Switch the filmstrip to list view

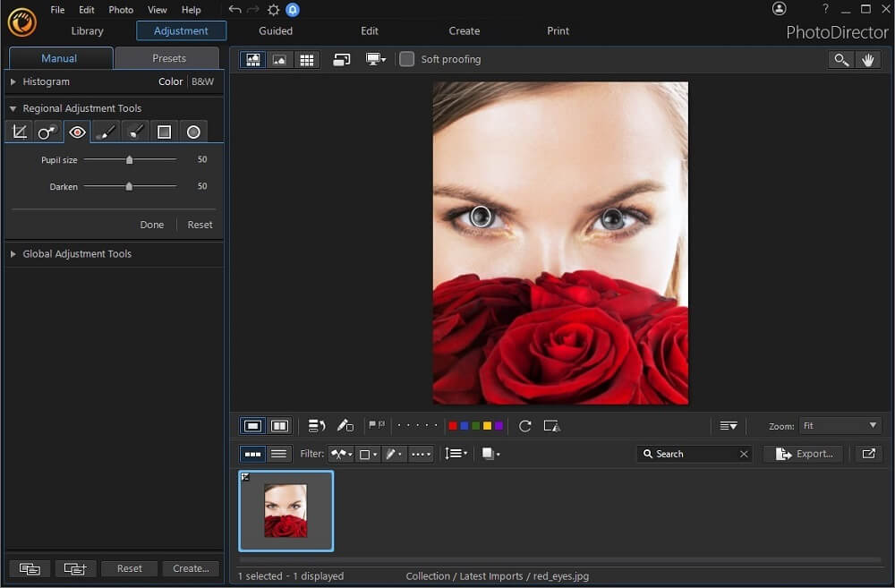278,454
